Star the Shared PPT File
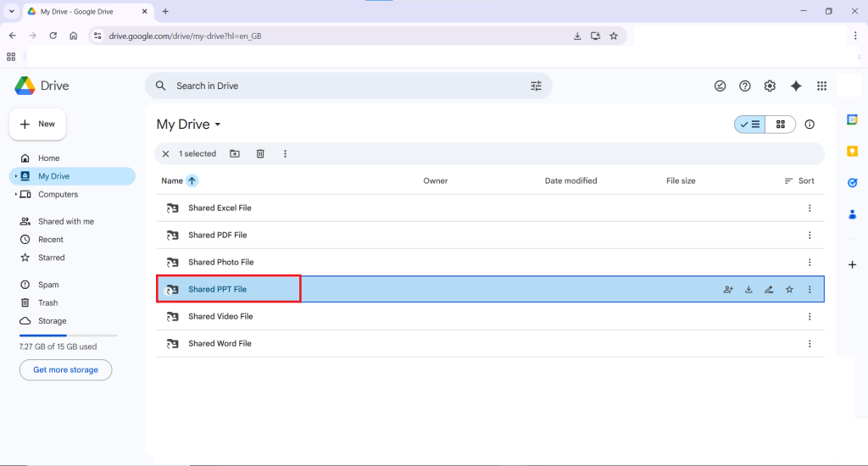 (x=789, y=290)
